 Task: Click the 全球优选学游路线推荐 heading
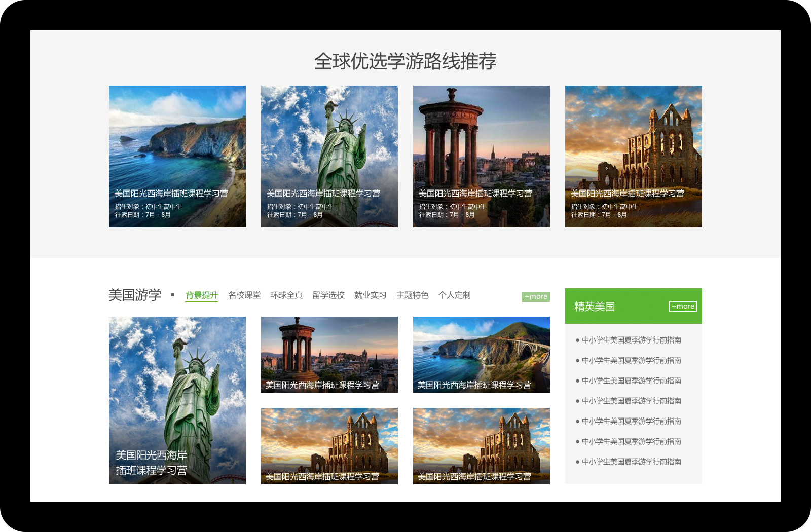[405, 61]
